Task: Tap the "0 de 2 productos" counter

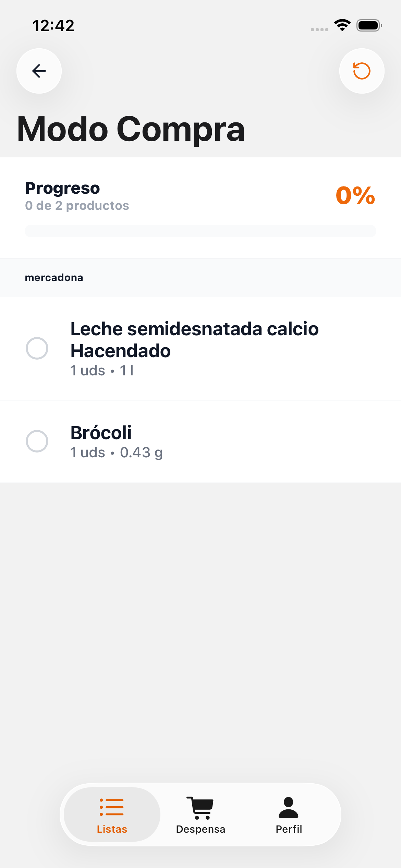Action: click(x=77, y=206)
